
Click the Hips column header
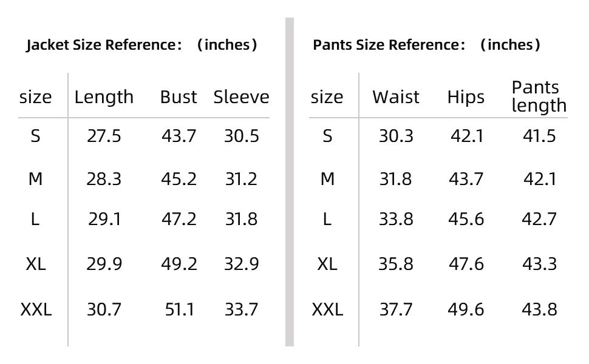point(466,97)
